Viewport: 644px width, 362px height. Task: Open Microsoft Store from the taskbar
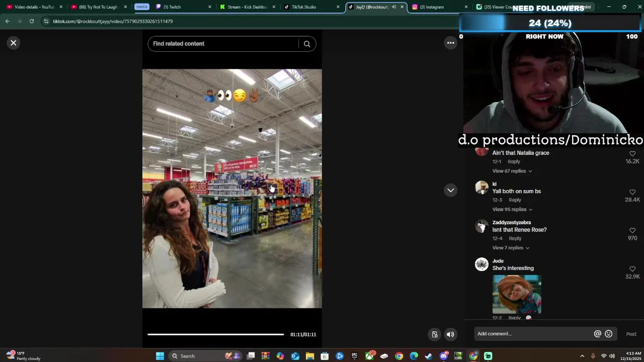[x=325, y=356]
